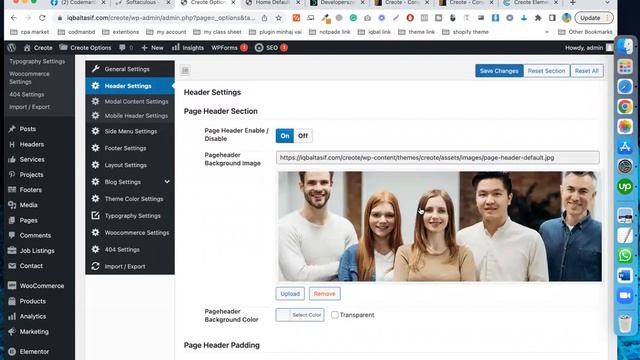Open Side Menu Settings
The image size is (640, 360).
point(130,131)
